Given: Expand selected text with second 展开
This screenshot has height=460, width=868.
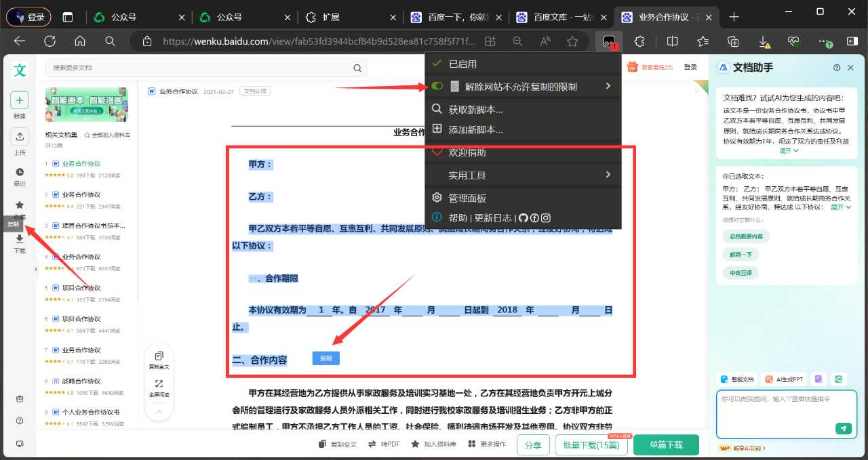Looking at the screenshot, I should tap(840, 207).
